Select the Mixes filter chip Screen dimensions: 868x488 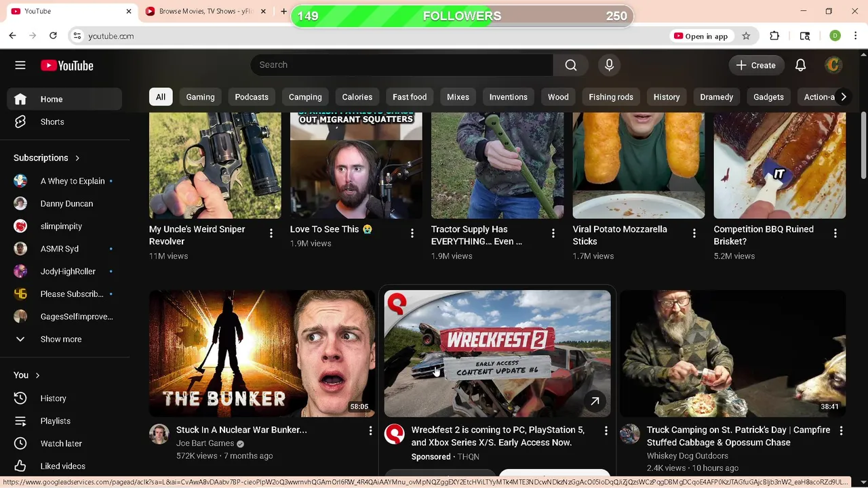tap(458, 97)
